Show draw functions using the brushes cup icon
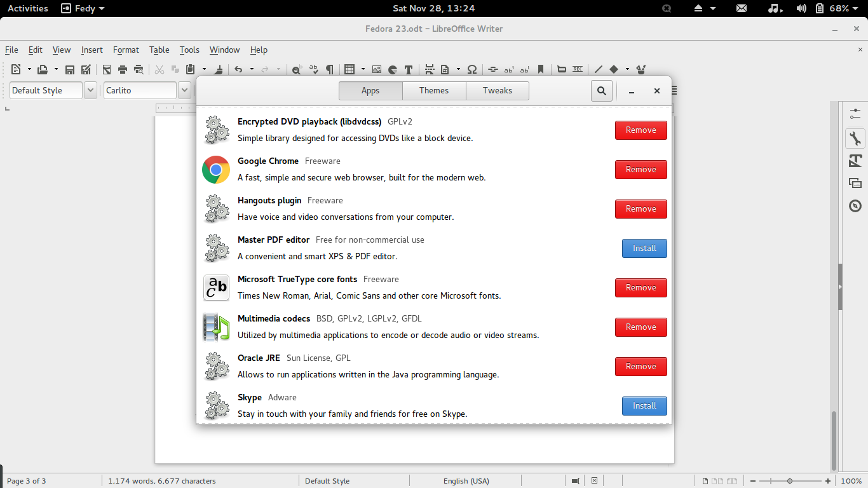868x488 pixels. [641, 69]
